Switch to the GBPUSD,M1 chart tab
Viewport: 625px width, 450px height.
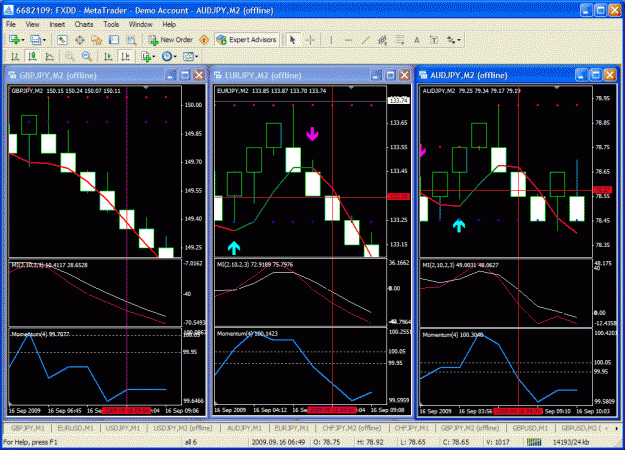click(530, 428)
